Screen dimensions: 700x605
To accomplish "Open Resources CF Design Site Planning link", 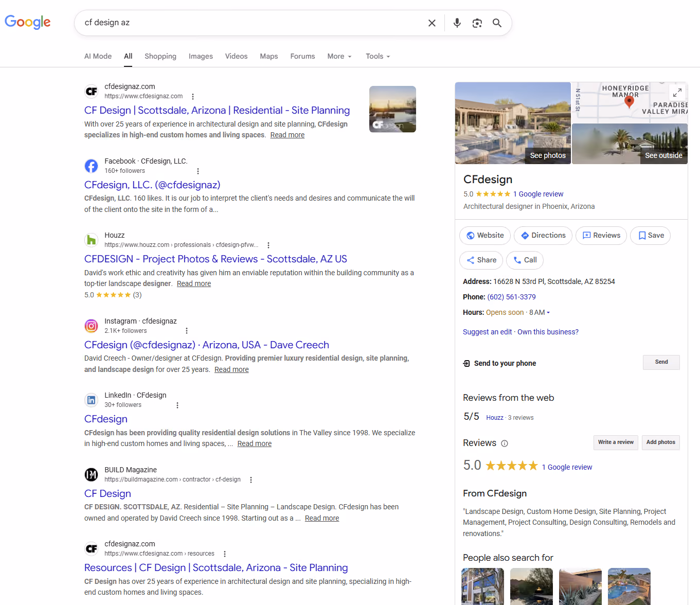I will pos(216,568).
